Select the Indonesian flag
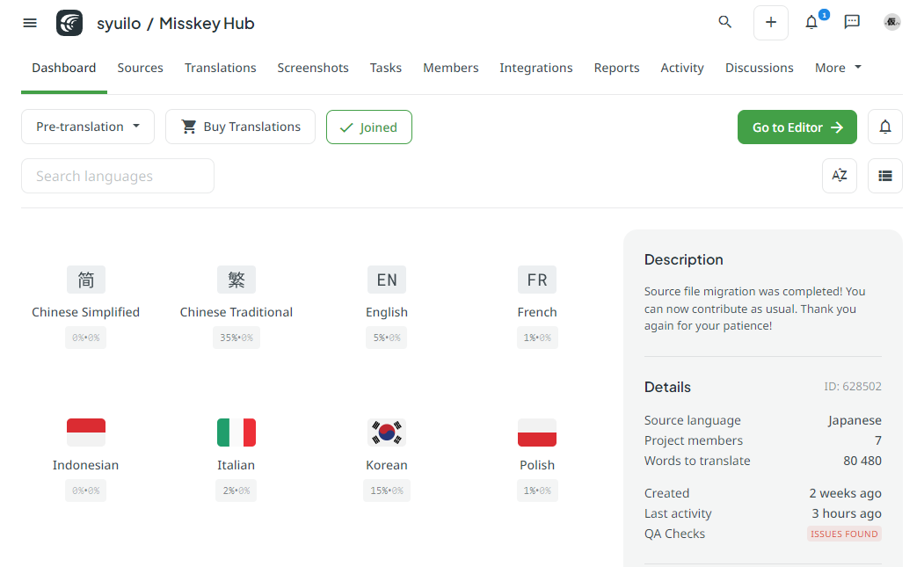Image resolution: width=924 pixels, height=567 pixels. pyautogui.click(x=86, y=433)
